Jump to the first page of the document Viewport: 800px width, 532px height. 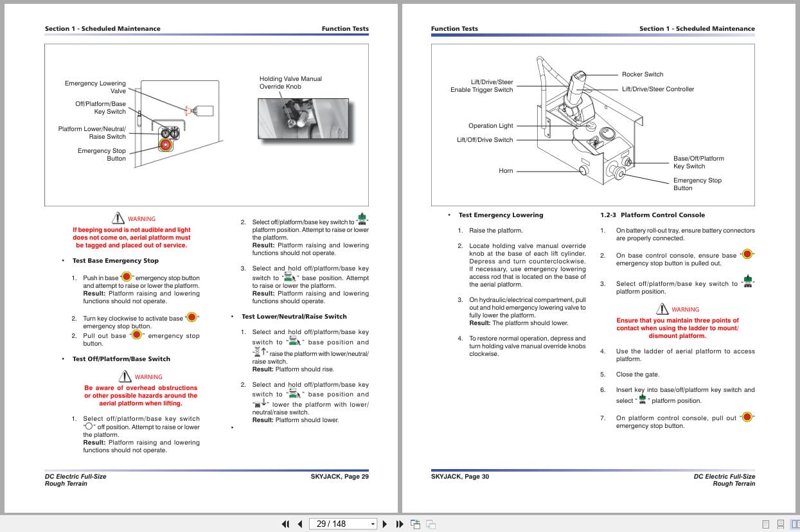pos(285,524)
